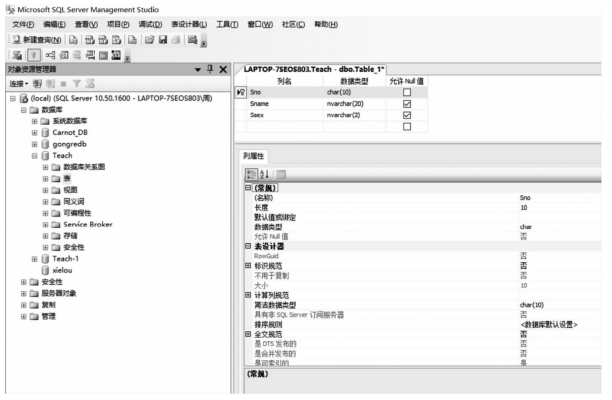Close the Object Explorer (对象资源管理器) panel
The height and width of the screenshot is (400, 612).
click(x=223, y=69)
